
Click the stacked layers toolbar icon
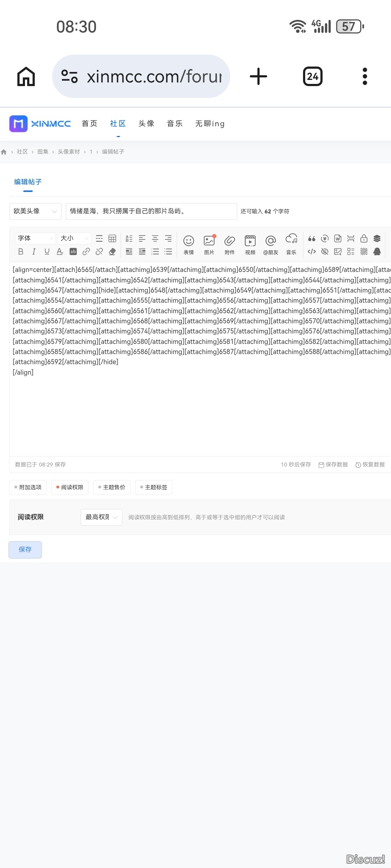pos(377,238)
